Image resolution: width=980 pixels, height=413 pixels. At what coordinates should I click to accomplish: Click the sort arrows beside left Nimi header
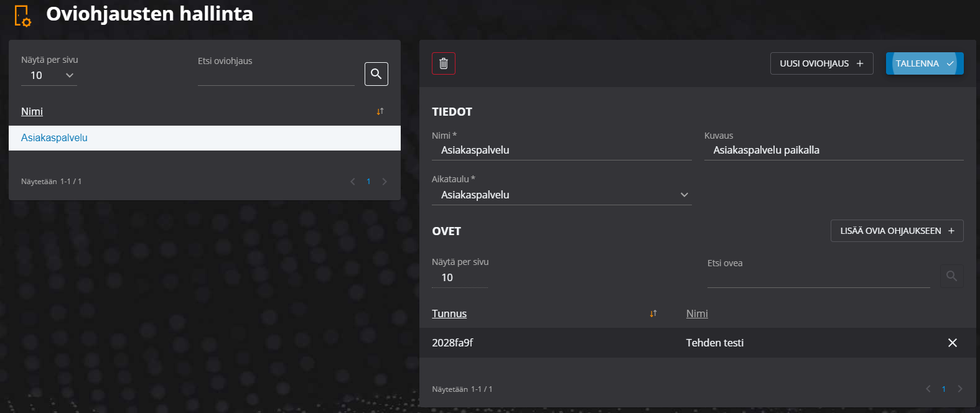tap(380, 111)
